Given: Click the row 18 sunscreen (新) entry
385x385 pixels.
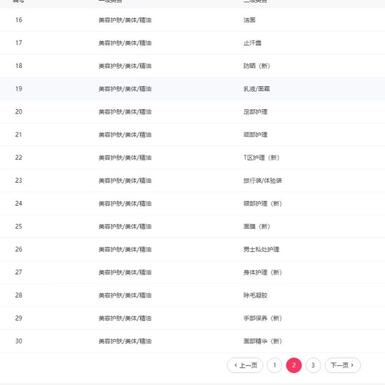Looking at the screenshot, I should click(x=257, y=66).
